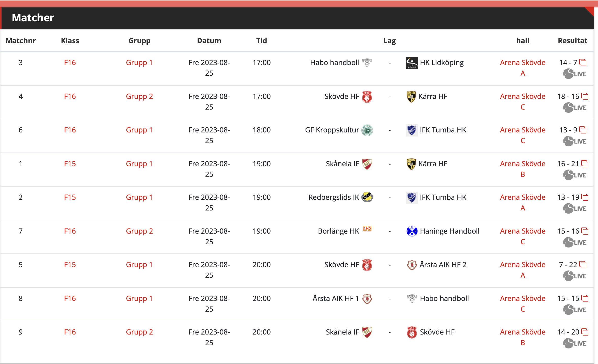Image resolution: width=598 pixels, height=364 pixels.
Task: Click the HK Lidköping team logo
Action: (412, 63)
